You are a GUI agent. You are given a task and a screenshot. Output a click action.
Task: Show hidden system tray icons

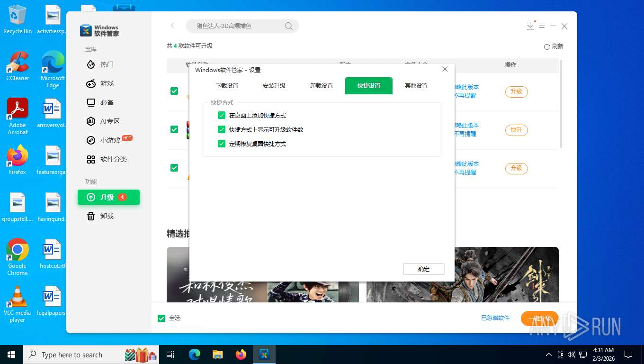point(549,355)
